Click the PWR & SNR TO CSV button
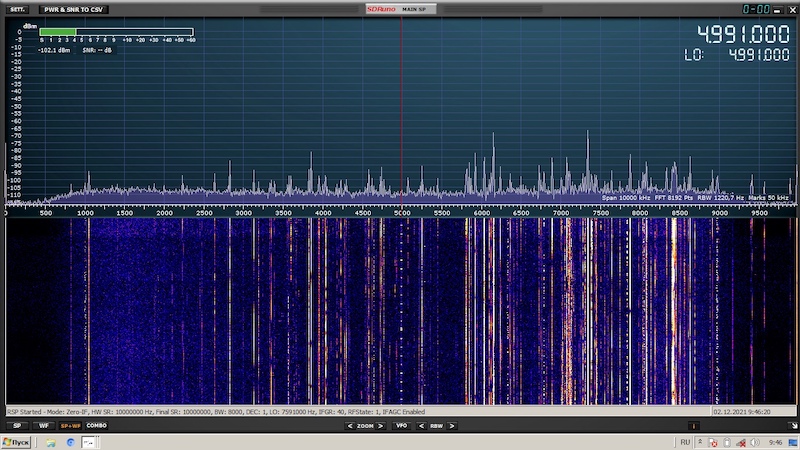This screenshot has width=800, height=450. point(75,9)
